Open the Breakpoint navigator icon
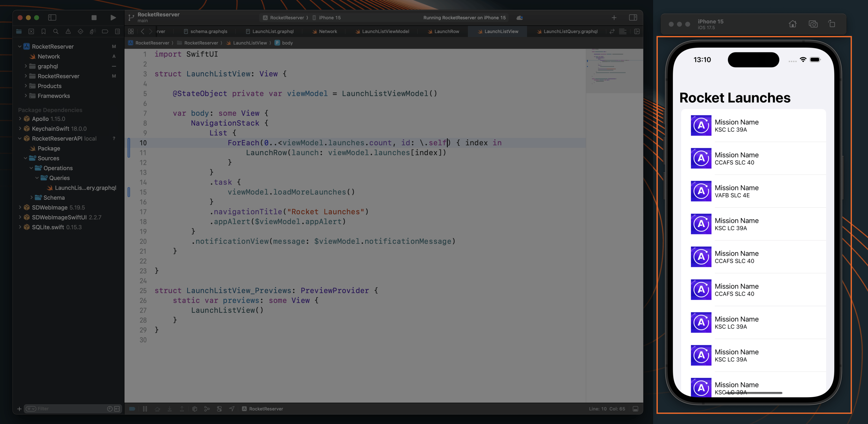Screen dimensions: 868x424 (105, 31)
